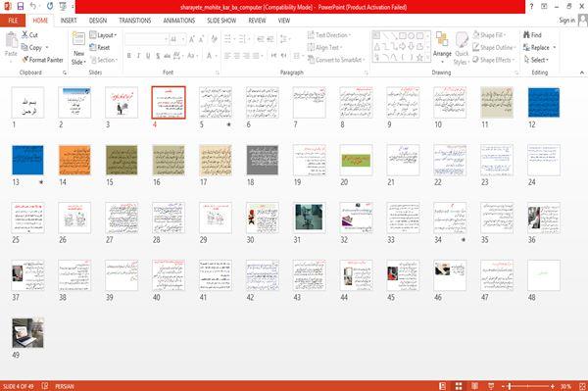Screen dimensions: 588x391
Task: Switch to Normal view in status bar
Action: tap(443, 386)
